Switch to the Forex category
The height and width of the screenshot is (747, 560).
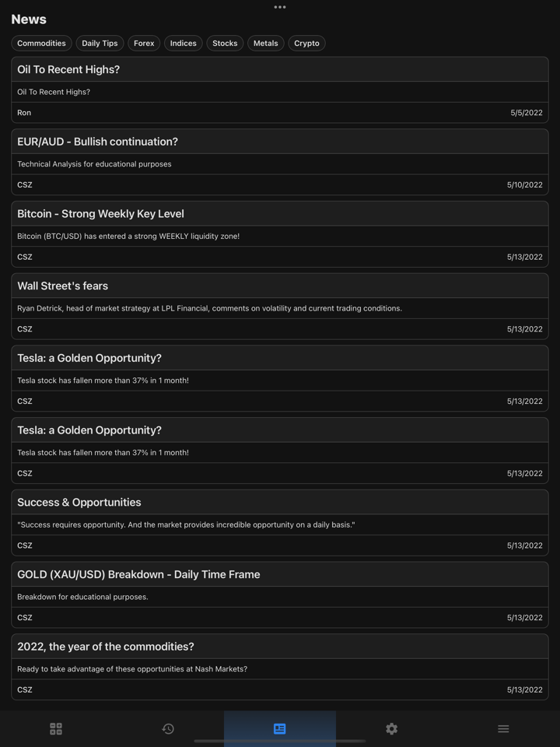pyautogui.click(x=144, y=43)
